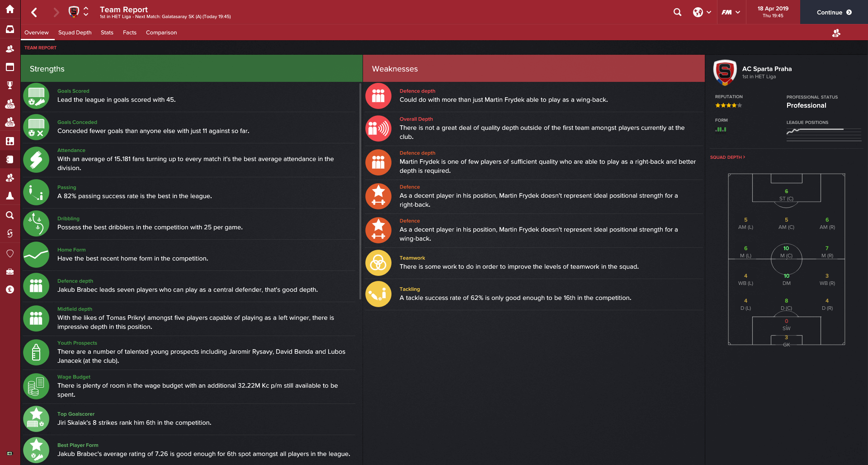
Task: Click the staff advice icon at top right
Action: 836,33
